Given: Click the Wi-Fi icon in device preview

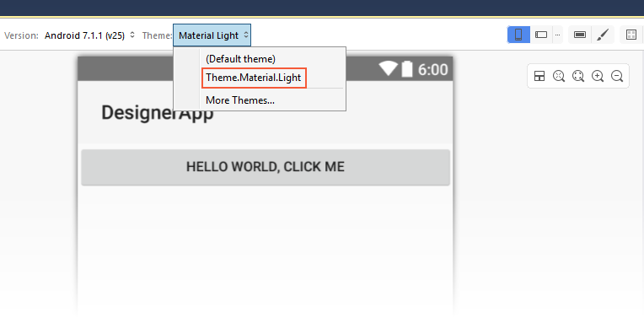Looking at the screenshot, I should (x=388, y=68).
